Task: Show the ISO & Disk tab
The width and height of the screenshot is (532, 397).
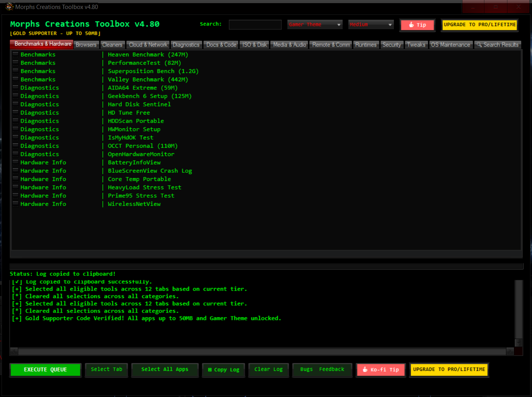Action: (254, 45)
